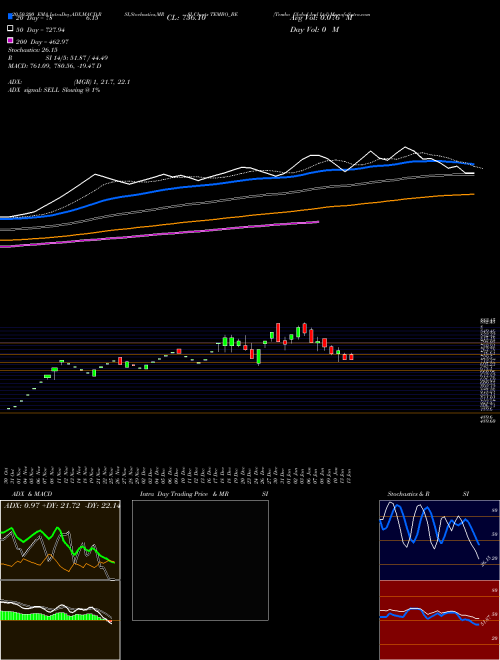The image size is (500, 660).
Task: Click the 'Intra Day Trading Price & MR' title
Action: click(x=184, y=494)
